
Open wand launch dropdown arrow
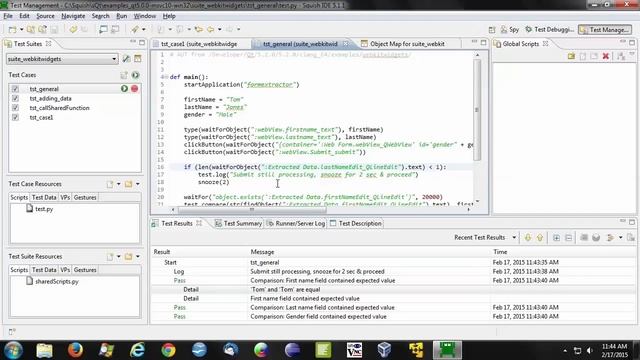144,29
